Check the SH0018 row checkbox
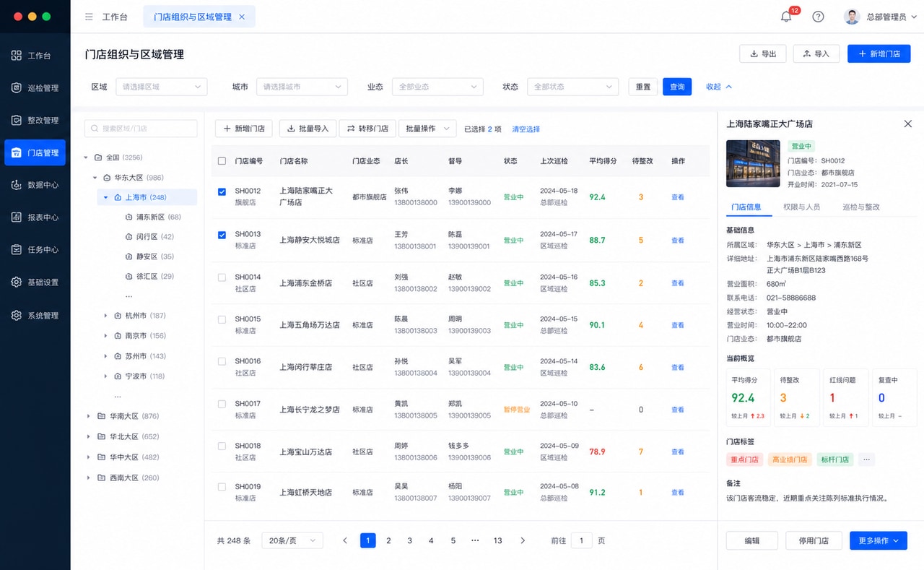 pos(222,446)
